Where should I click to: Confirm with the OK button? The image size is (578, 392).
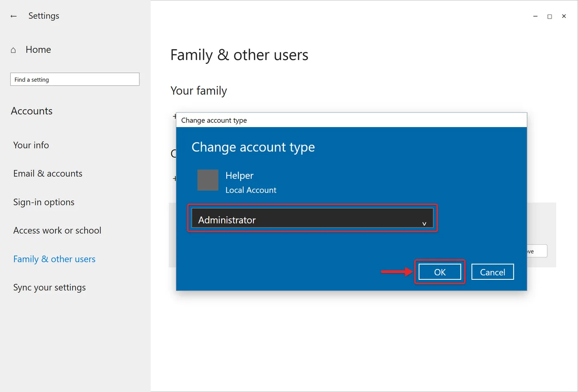point(440,272)
